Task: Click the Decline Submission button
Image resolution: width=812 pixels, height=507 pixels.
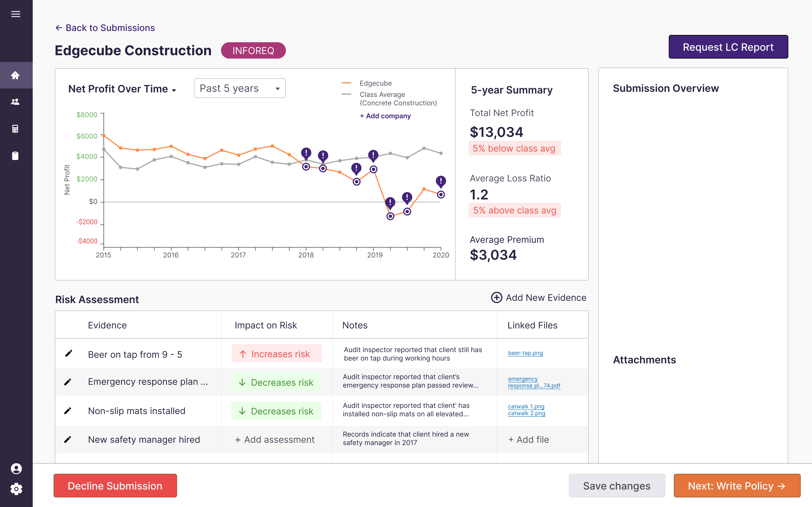Action: click(115, 486)
